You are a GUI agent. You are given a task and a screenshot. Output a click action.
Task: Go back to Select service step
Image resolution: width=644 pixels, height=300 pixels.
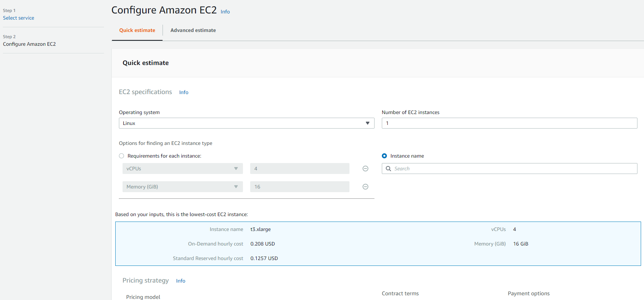[19, 18]
